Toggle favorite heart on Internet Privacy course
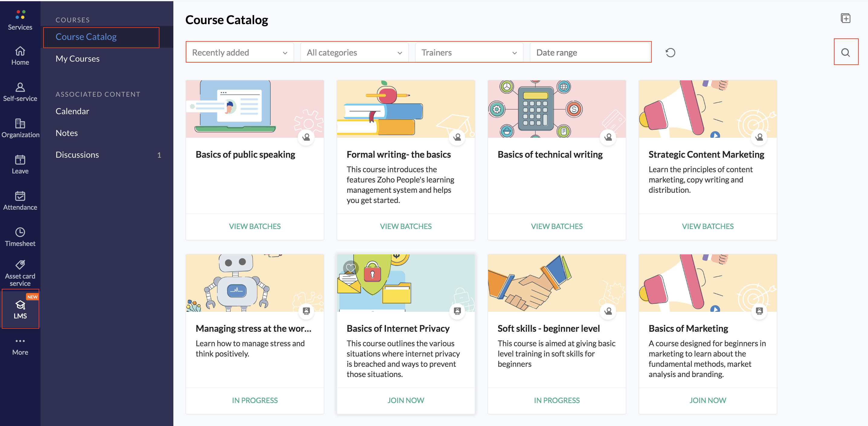868x426 pixels. click(350, 268)
